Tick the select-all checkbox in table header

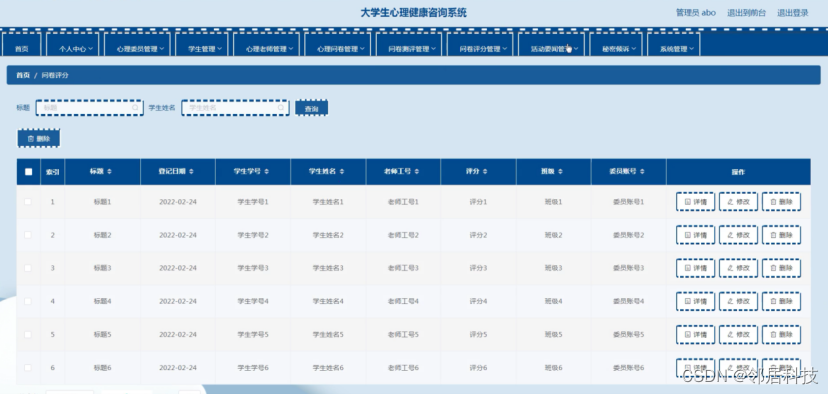pos(29,172)
